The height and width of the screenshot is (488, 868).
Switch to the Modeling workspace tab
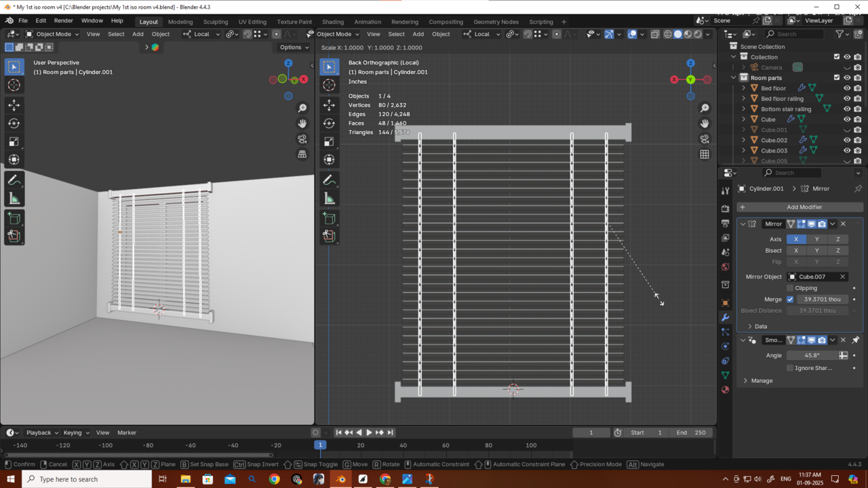click(x=180, y=22)
